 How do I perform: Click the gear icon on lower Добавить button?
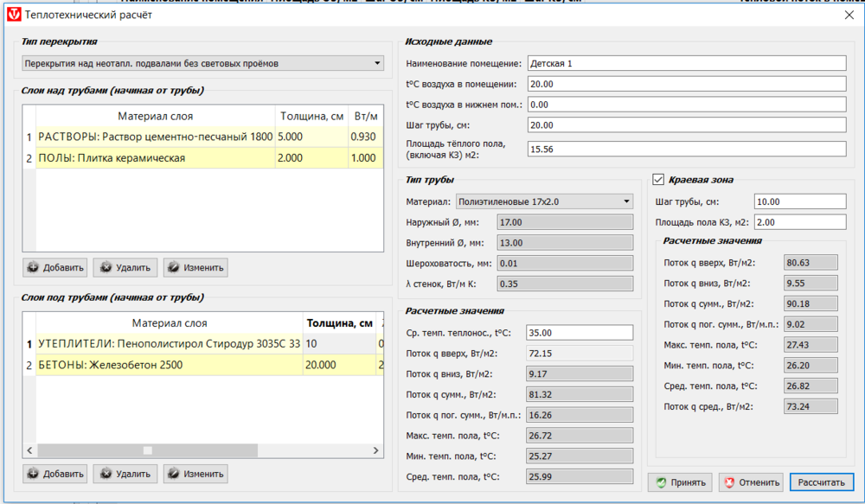click(x=34, y=474)
